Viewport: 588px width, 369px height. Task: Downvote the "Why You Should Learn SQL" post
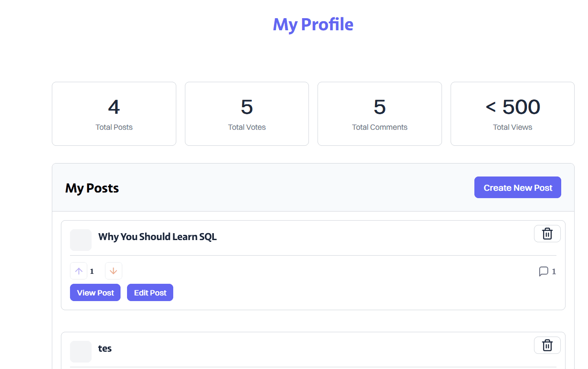click(114, 271)
